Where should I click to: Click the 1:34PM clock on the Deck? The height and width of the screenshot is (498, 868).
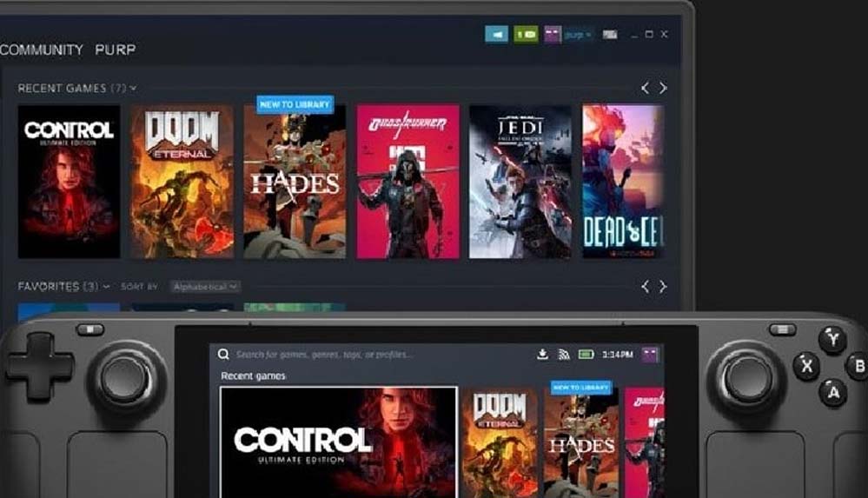point(618,355)
